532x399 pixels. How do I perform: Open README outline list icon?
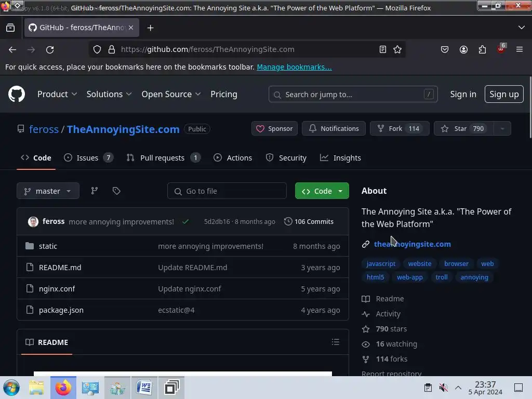335,342
